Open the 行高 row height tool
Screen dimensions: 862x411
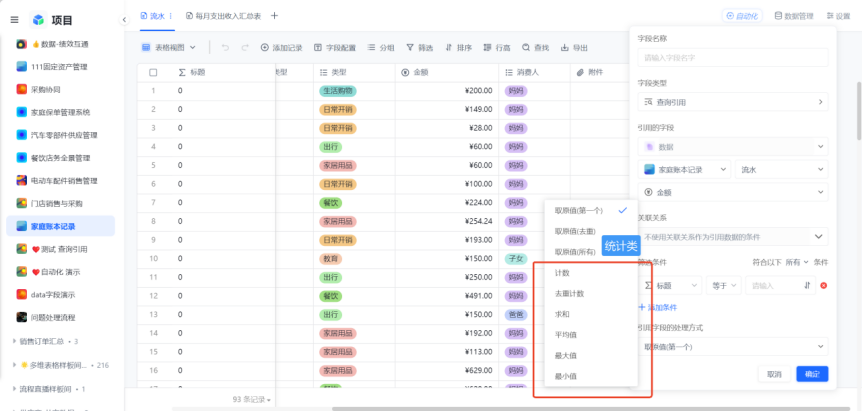497,48
